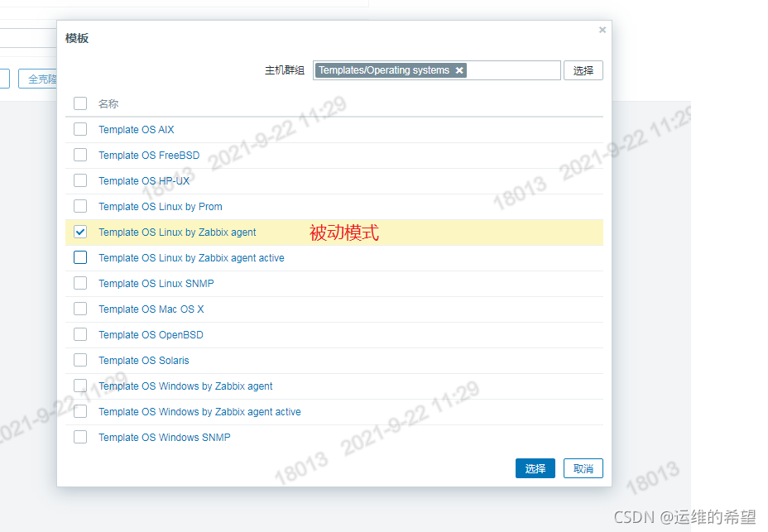Remove the Templates/Operating systems tag
The width and height of the screenshot is (768, 532).
(459, 70)
